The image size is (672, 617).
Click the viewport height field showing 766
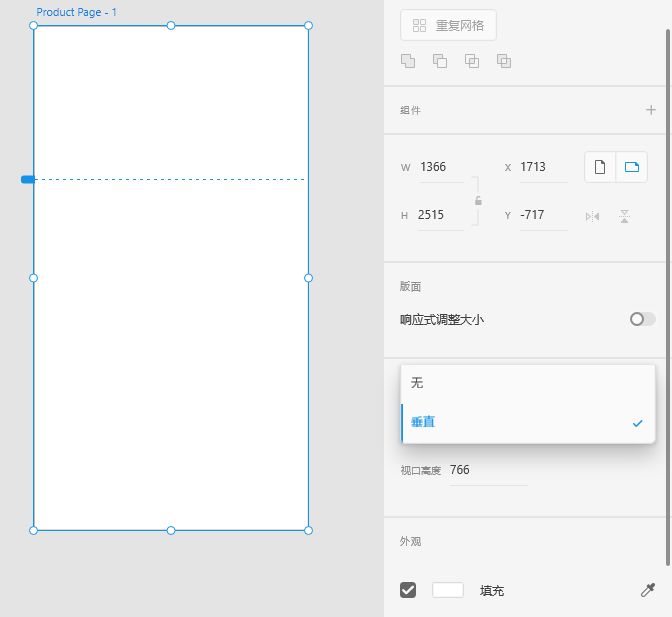point(489,470)
